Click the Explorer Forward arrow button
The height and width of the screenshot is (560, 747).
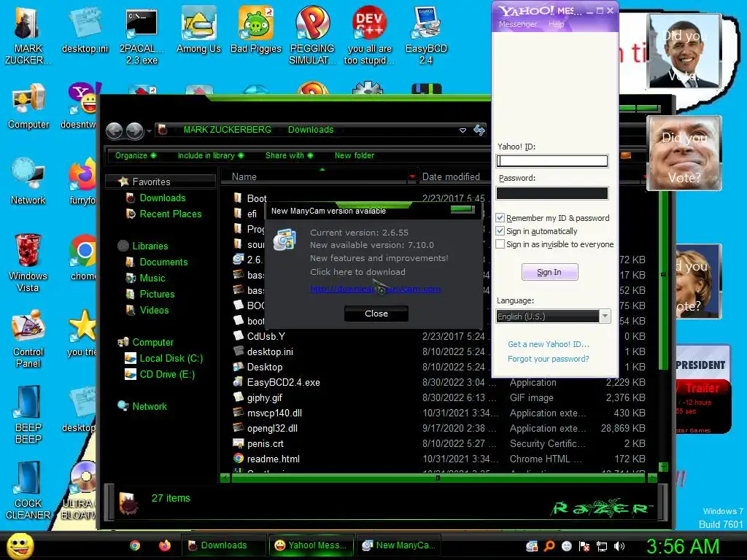pyautogui.click(x=135, y=131)
